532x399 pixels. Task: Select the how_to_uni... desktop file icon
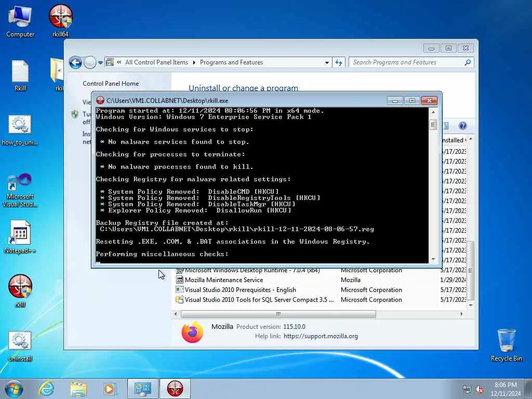click(20, 130)
